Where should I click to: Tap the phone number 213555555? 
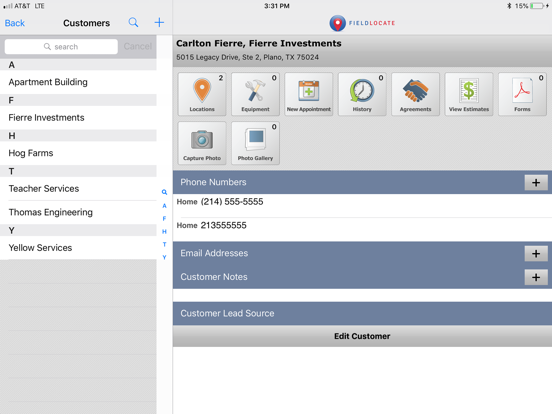(224, 225)
